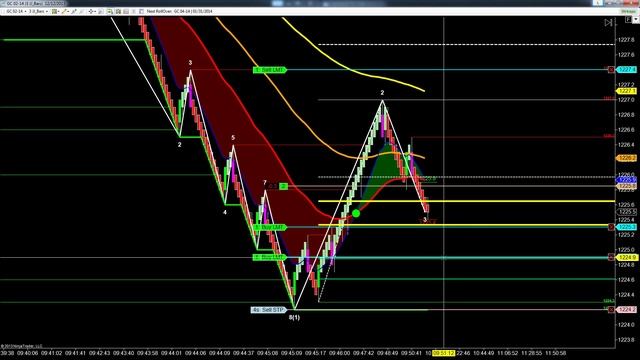640x360 pixels.
Task: Click the cyan 1227.4 price marker
Action: 627,70
